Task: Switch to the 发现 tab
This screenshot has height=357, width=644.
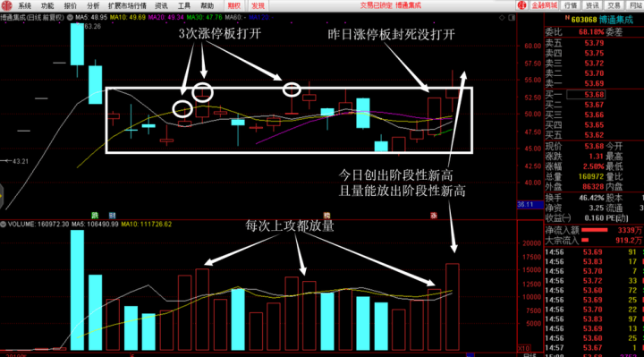Action: tap(258, 5)
